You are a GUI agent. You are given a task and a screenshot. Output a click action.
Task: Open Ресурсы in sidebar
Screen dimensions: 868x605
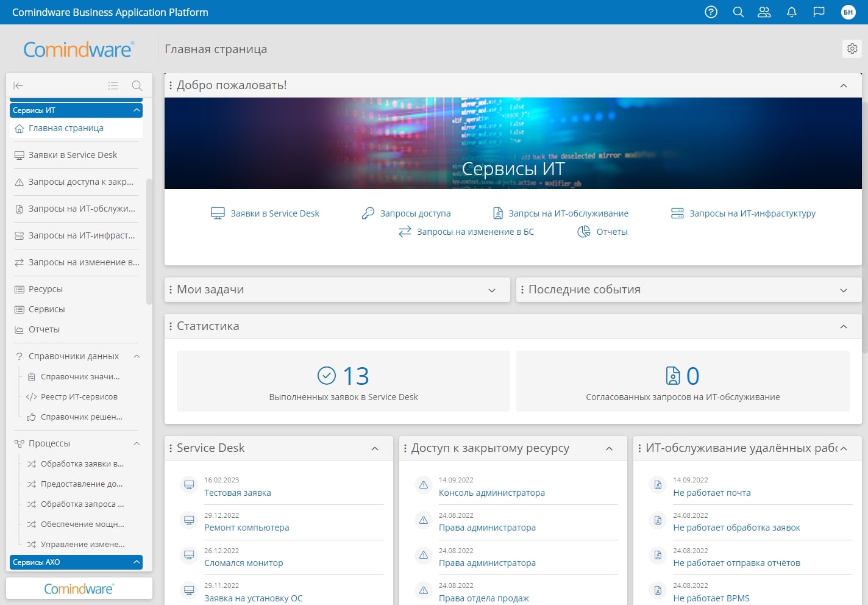pyautogui.click(x=76, y=289)
